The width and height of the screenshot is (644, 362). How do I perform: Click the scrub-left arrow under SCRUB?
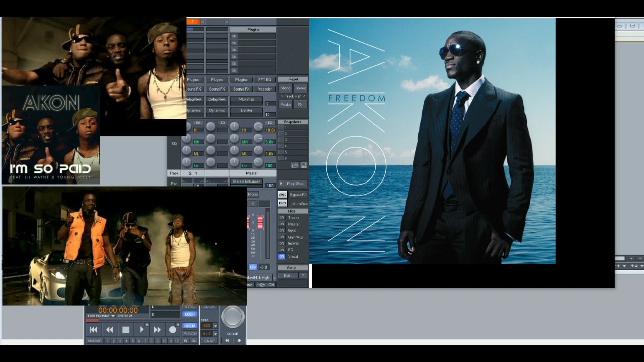[227, 340]
